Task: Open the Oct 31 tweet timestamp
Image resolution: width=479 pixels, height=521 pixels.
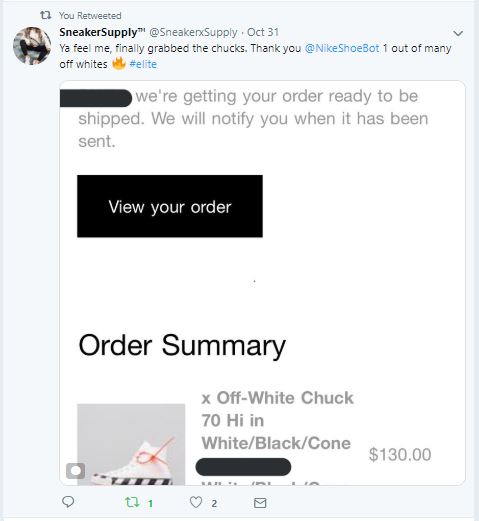Action: [x=263, y=32]
